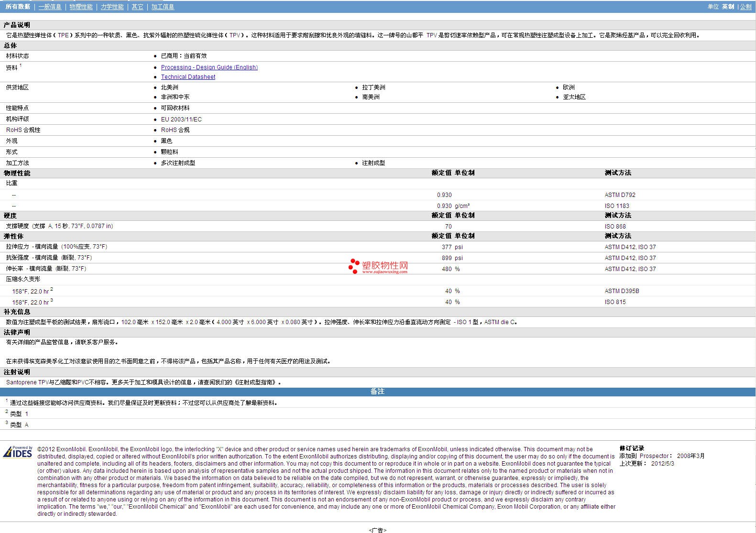Select the ISO 815 test method
Image resolution: width=756 pixels, height=533 pixels.
(x=615, y=302)
